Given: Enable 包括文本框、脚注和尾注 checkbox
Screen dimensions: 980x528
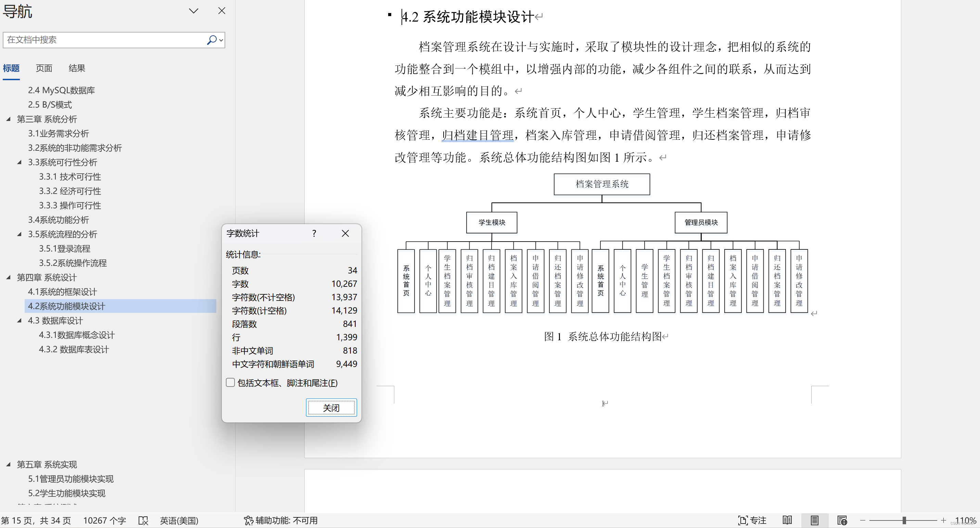Looking at the screenshot, I should click(x=230, y=382).
